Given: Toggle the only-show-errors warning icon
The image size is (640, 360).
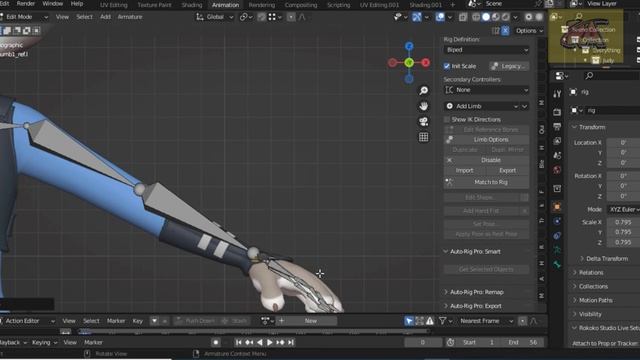Looking at the screenshot, I should click(430, 321).
